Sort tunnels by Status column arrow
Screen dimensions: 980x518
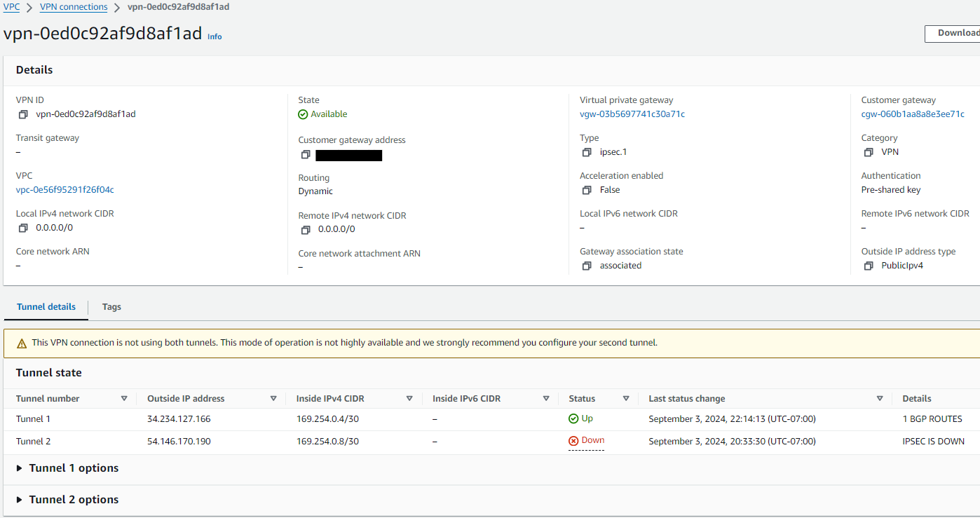626,399
